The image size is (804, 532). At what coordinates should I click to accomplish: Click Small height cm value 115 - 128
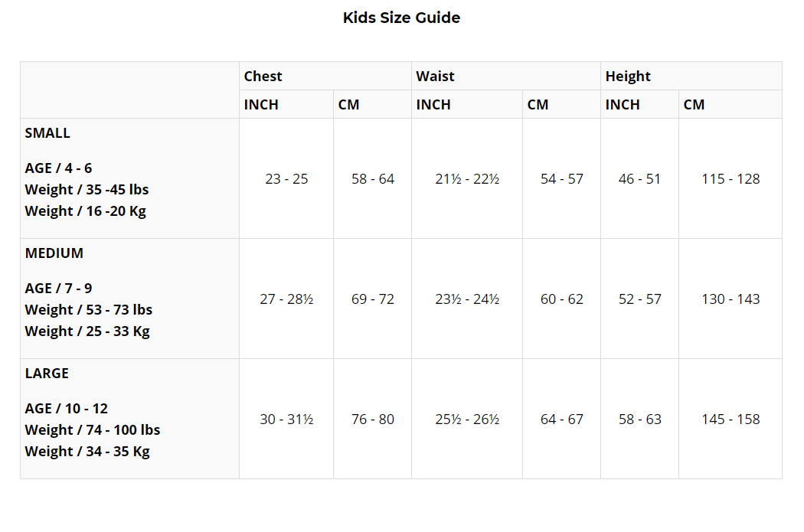(x=730, y=179)
